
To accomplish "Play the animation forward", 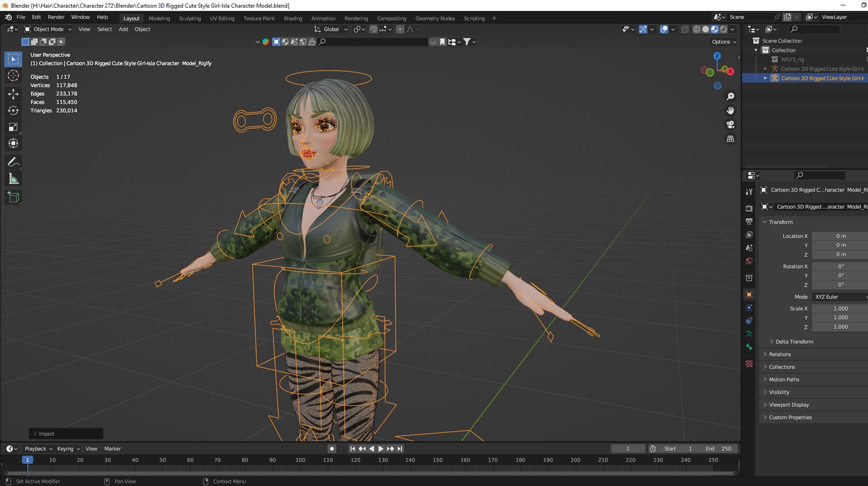I will (x=381, y=449).
